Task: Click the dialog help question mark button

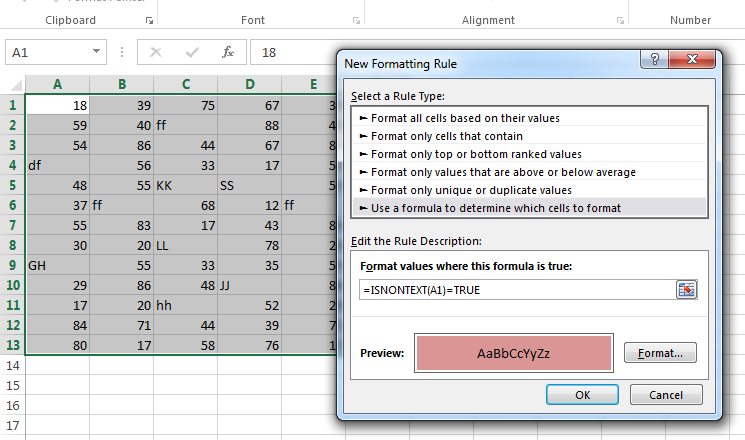Action: [654, 59]
